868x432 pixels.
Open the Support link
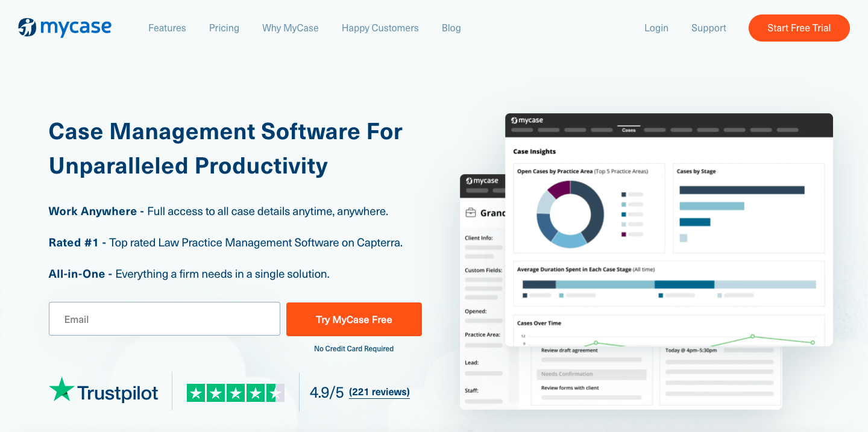click(x=709, y=28)
